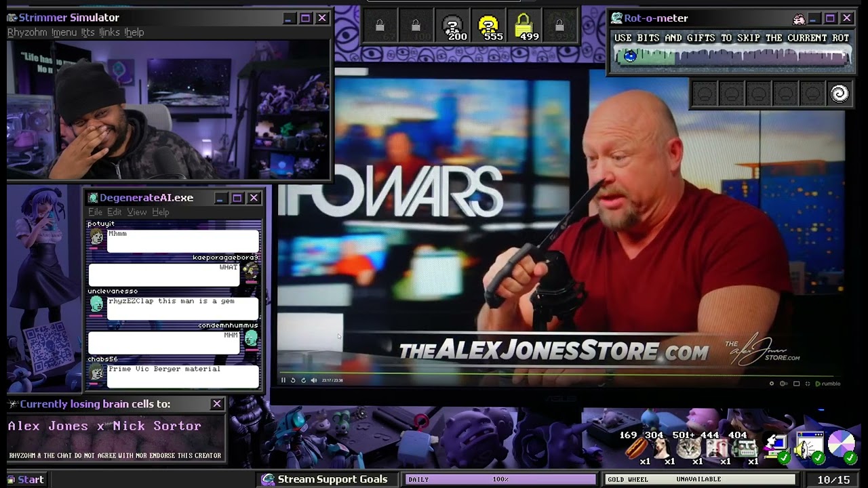Click the speaker window icon with checkmark
Screen dimensions: 868x488
point(810,448)
